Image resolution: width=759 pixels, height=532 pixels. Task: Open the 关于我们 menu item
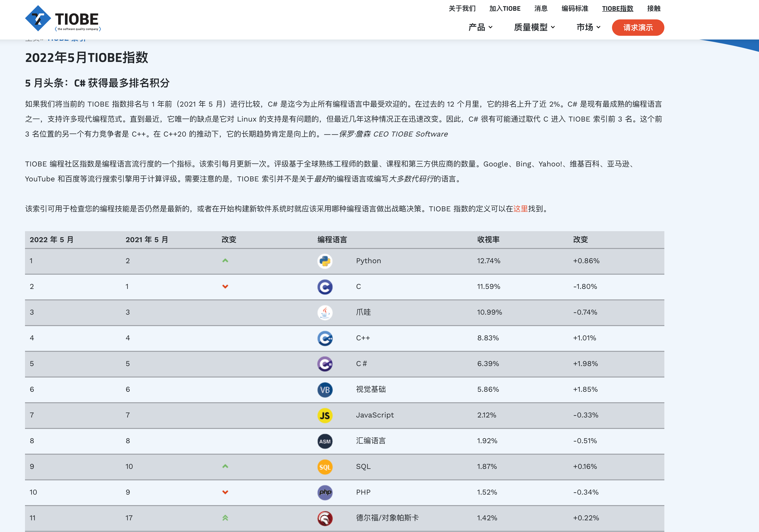point(462,9)
